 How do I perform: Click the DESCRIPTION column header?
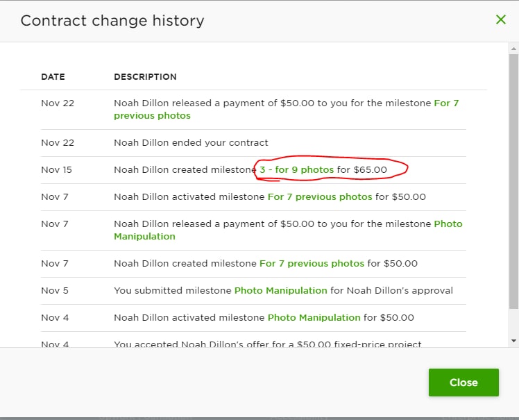tap(145, 77)
